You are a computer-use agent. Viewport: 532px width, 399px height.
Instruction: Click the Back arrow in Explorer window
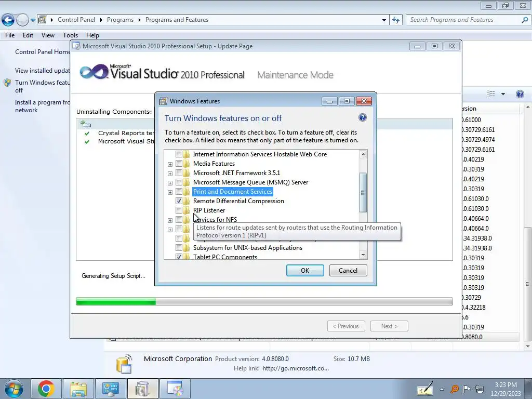pos(8,20)
